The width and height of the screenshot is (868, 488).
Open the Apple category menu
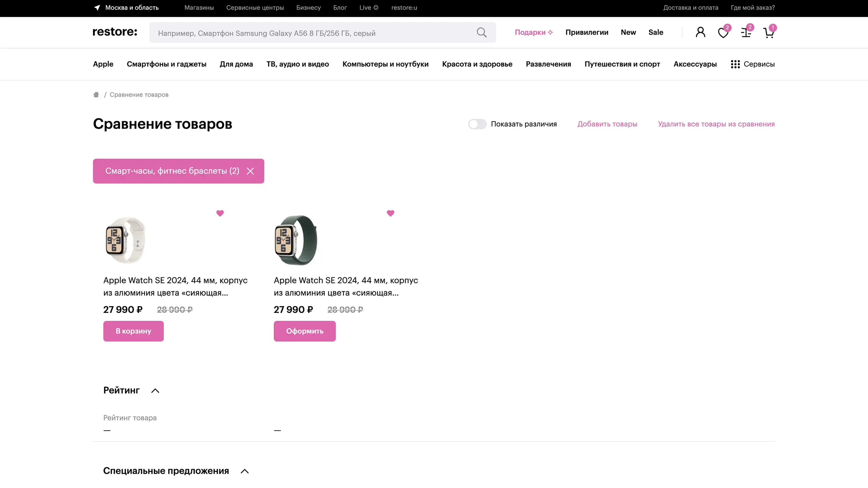click(x=103, y=64)
